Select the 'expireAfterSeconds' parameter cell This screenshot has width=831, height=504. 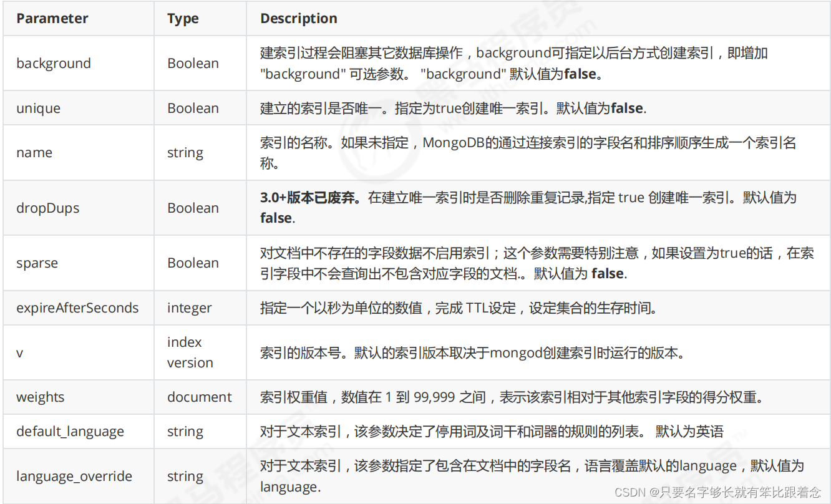click(x=77, y=308)
